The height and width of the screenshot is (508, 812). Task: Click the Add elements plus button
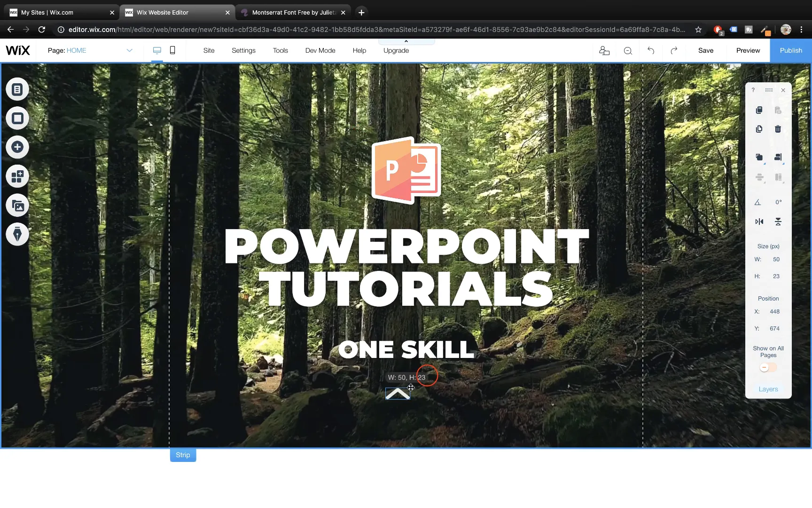tap(17, 147)
